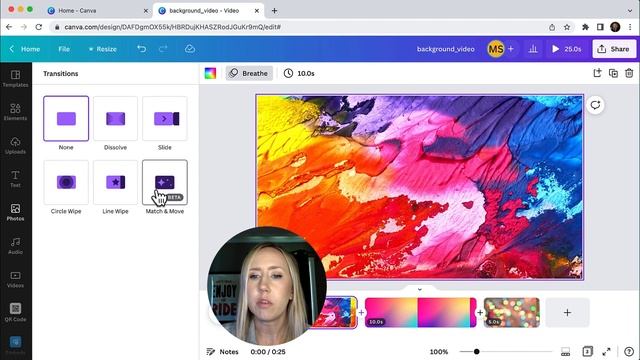The width and height of the screenshot is (640, 360).
Task: Select the pink gradient 10.0s clip
Action: click(x=420, y=313)
